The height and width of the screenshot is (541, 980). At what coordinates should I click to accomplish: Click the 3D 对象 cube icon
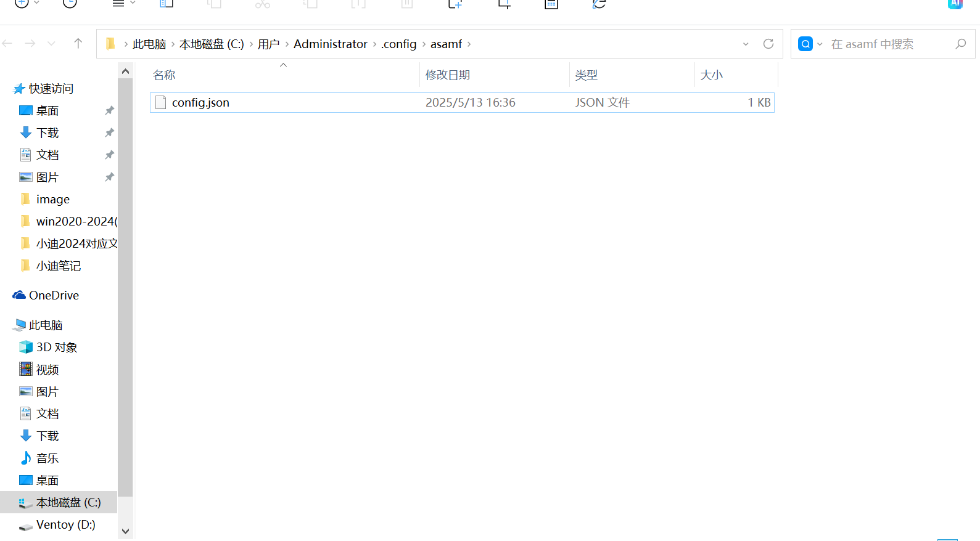click(26, 347)
